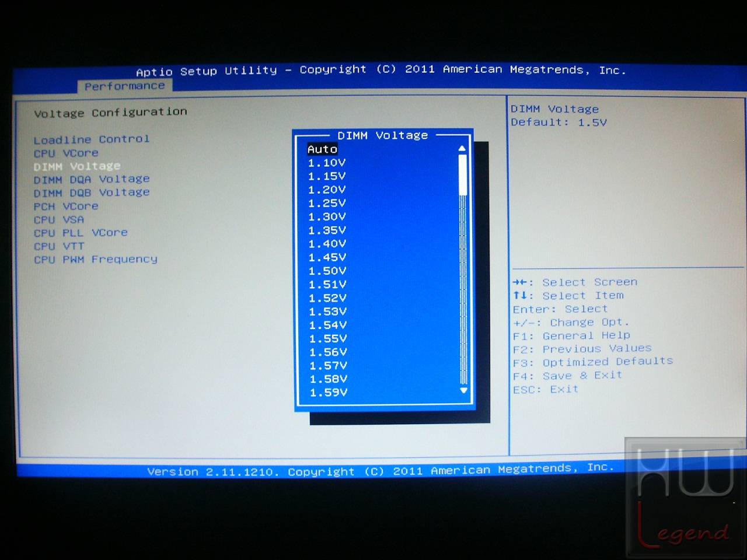Open CPU VSA setting
747x560 pixels.
pos(59,220)
